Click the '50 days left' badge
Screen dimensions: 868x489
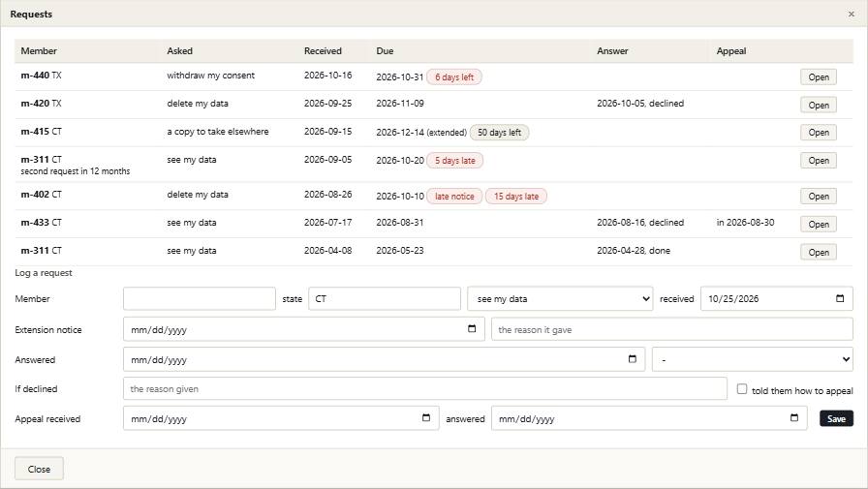pos(499,133)
